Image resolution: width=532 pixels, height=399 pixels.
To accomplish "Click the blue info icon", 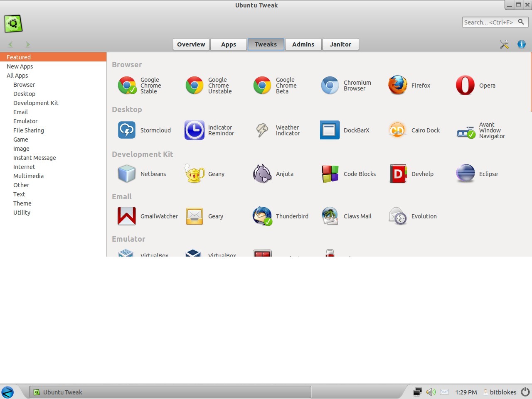I will click(522, 44).
